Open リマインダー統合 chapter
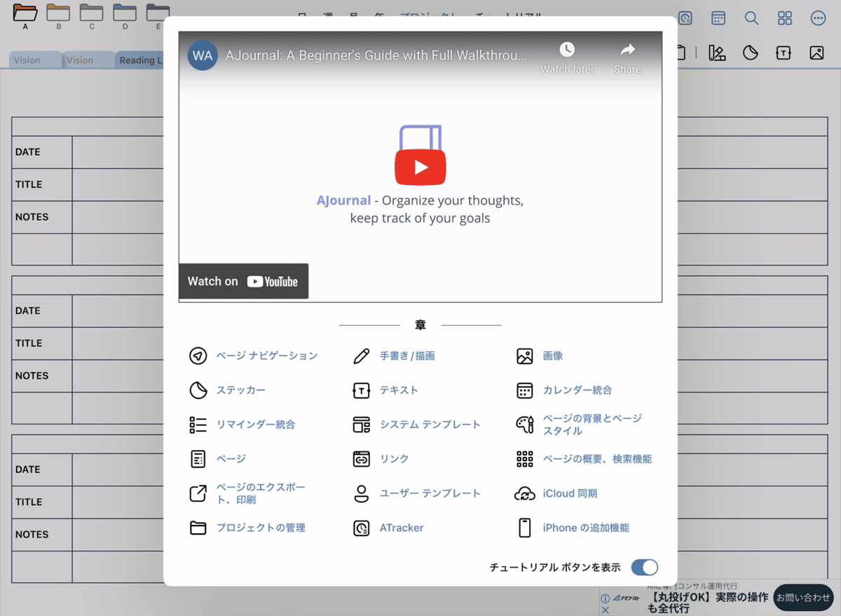Viewport: 841px width, 616px height. point(256,425)
